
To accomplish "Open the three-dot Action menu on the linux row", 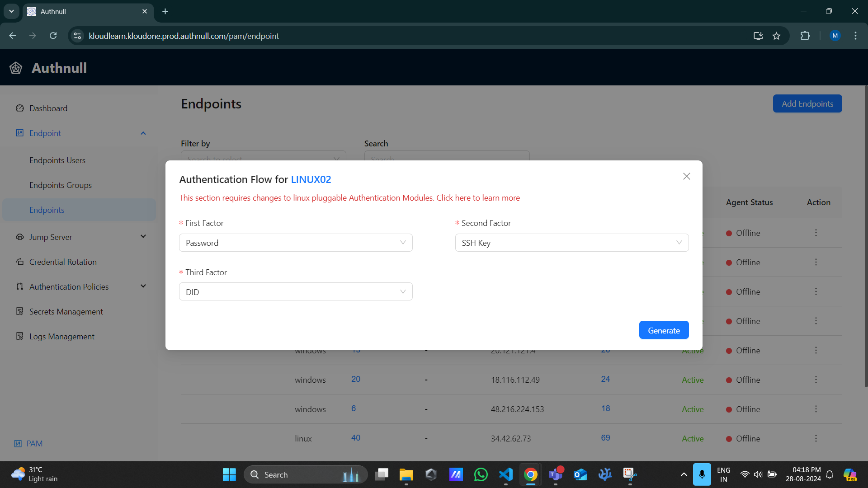I will (816, 438).
